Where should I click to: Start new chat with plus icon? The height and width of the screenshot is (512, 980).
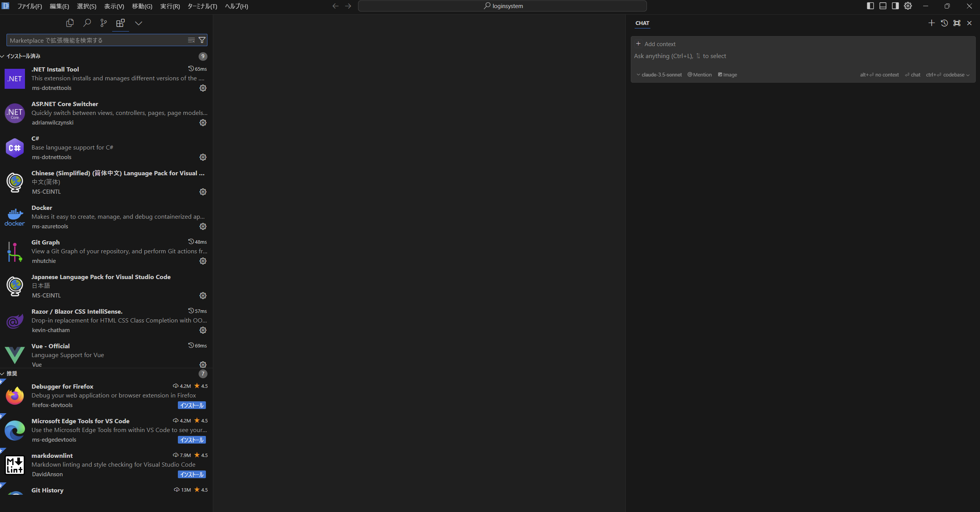pyautogui.click(x=932, y=23)
